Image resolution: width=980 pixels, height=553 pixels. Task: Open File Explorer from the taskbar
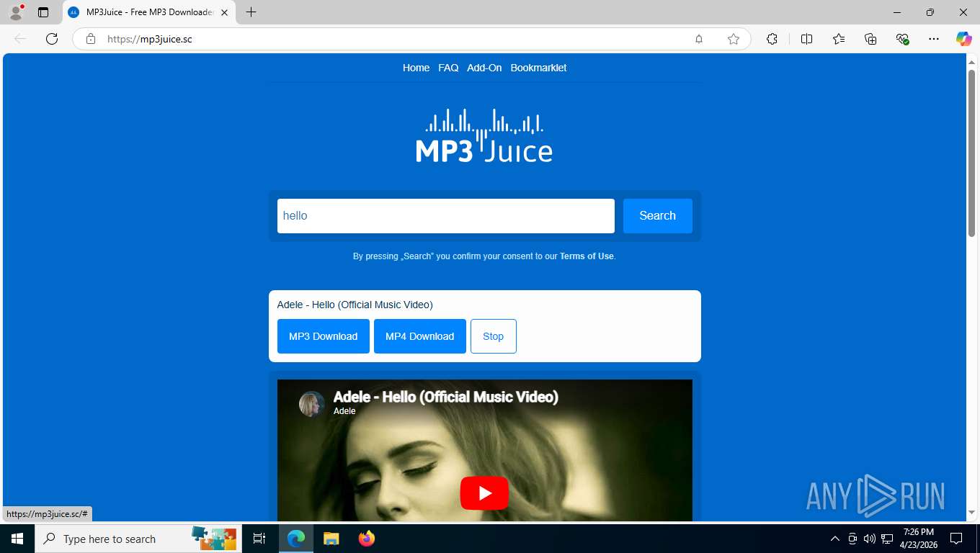331,539
